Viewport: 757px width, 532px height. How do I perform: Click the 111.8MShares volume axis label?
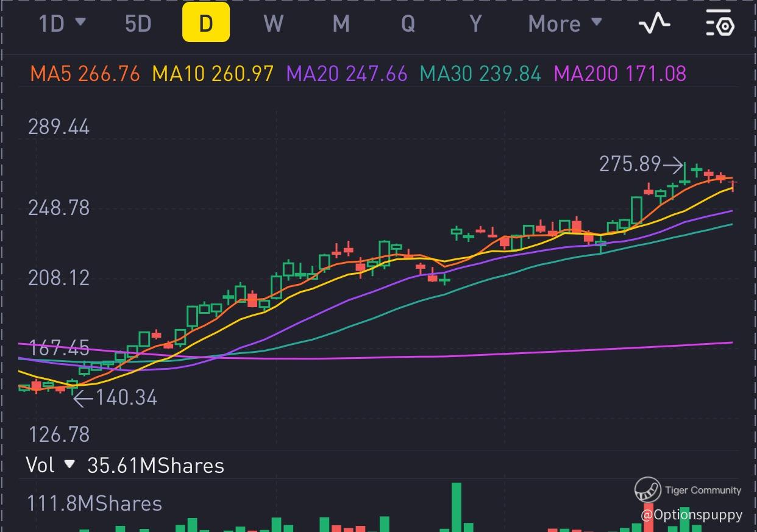point(94,504)
